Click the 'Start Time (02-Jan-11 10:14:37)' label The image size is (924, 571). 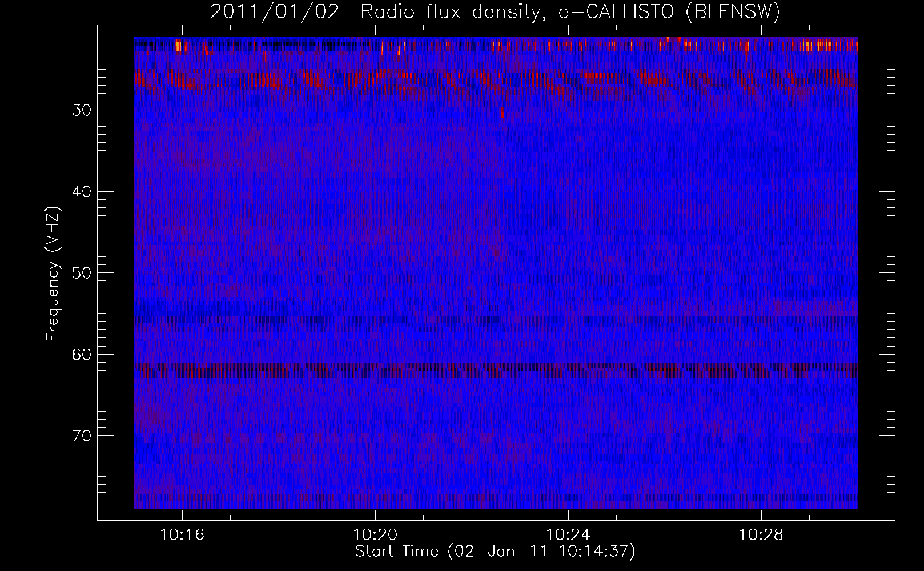coord(495,552)
